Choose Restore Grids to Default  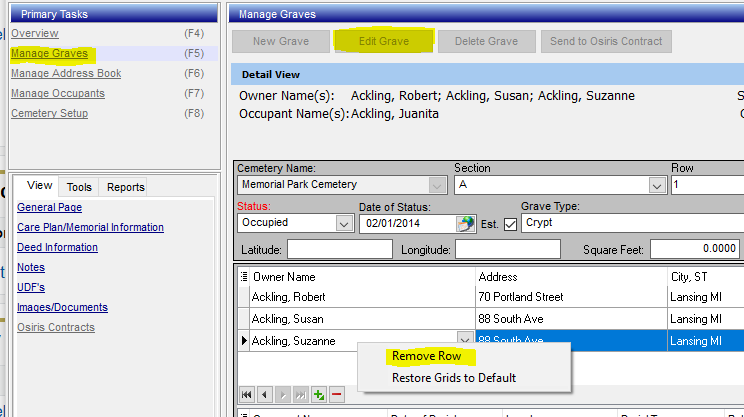454,378
